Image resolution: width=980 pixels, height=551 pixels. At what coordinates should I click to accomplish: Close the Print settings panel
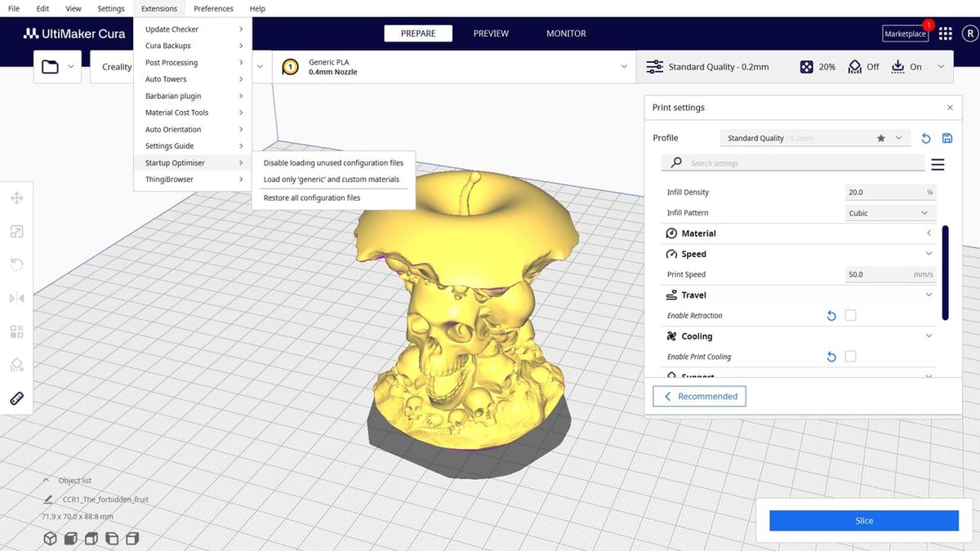pyautogui.click(x=950, y=108)
